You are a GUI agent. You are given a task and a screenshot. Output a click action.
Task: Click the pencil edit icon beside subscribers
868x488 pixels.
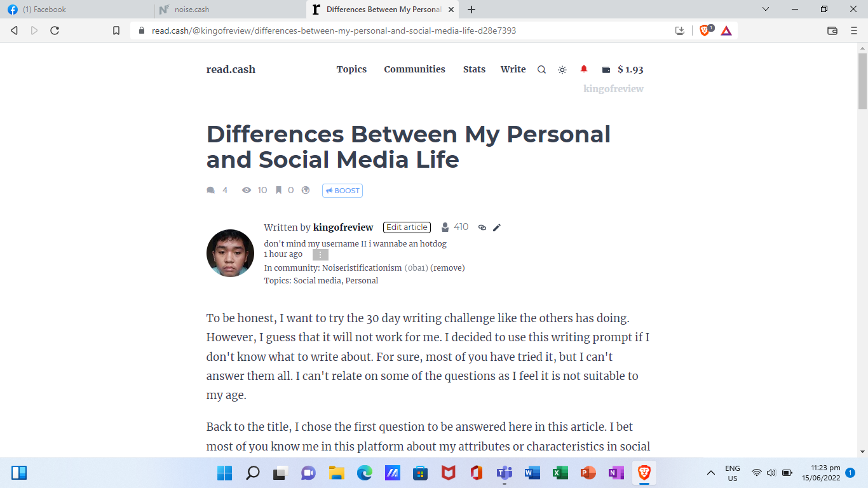click(497, 227)
